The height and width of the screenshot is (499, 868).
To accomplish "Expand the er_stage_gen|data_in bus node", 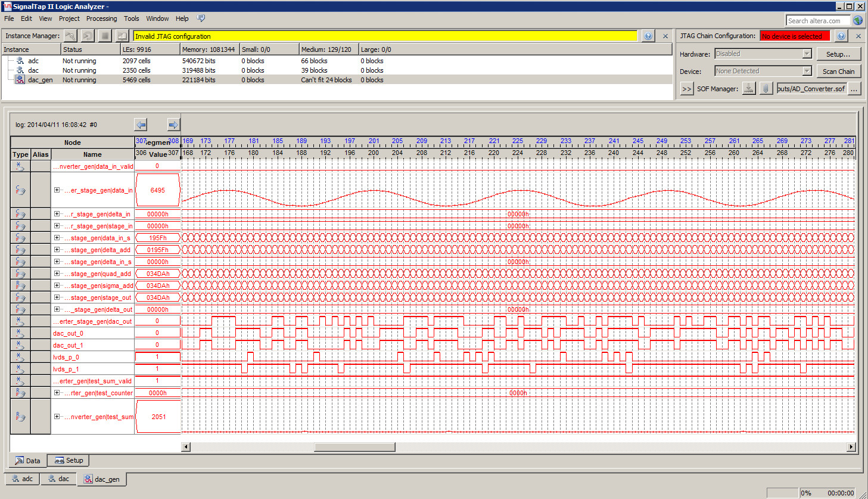I will 57,190.
